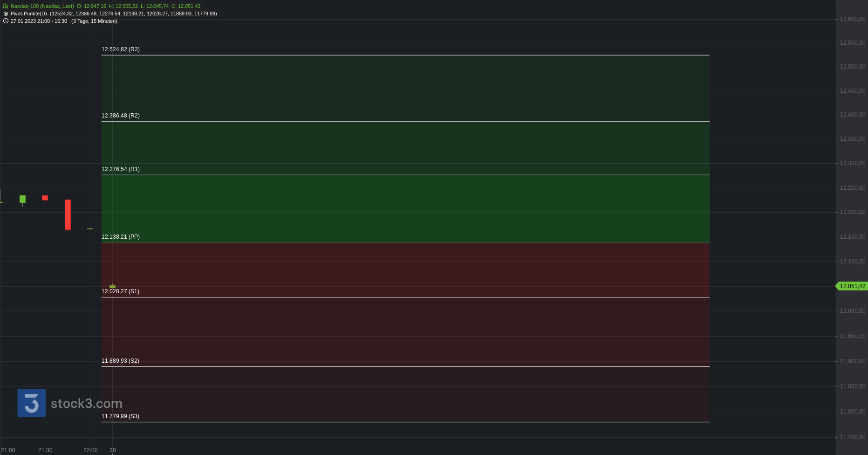Click the candlestick chart icon beside Nasdaq-100

tap(6, 6)
